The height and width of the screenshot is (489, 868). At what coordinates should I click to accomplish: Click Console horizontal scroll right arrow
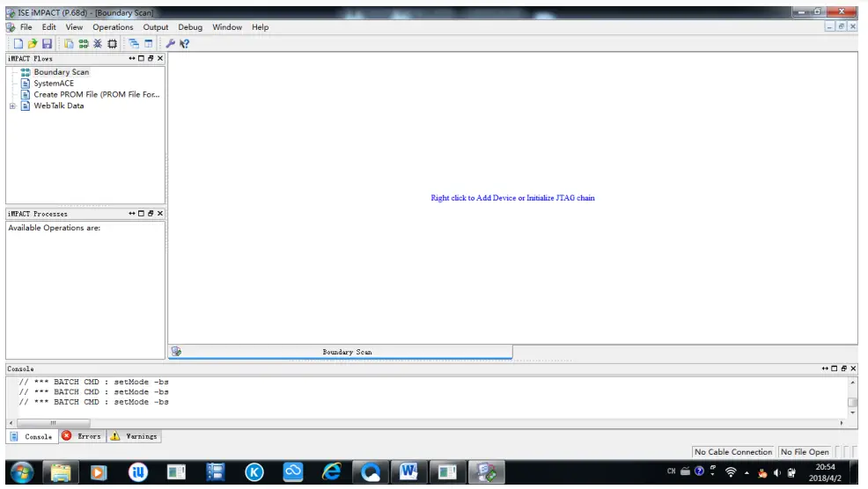[x=842, y=423]
